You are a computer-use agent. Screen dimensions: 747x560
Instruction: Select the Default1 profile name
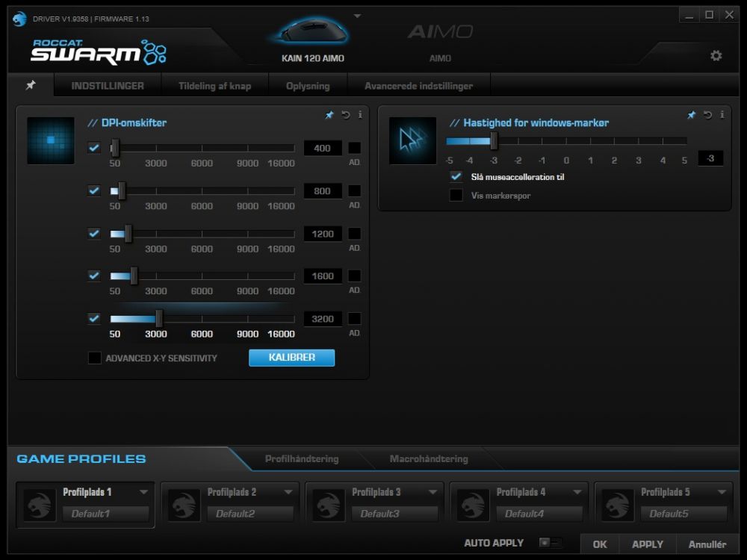pyautogui.click(x=106, y=514)
